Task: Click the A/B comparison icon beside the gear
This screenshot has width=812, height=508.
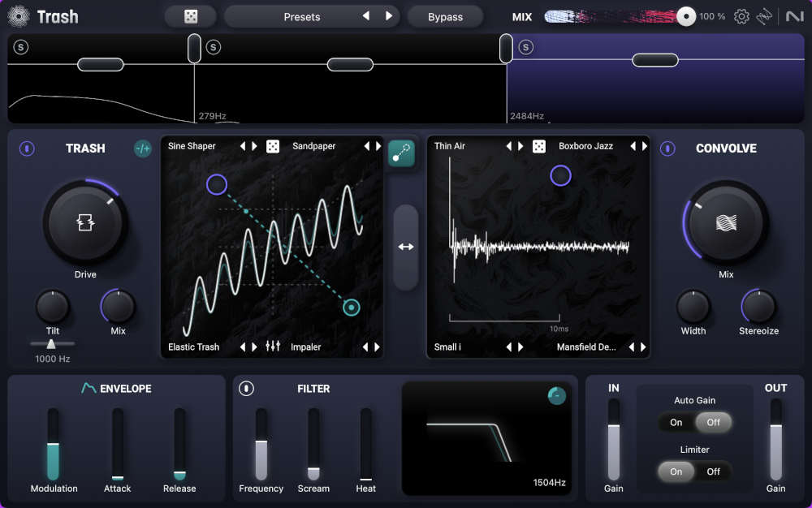Action: 764,16
